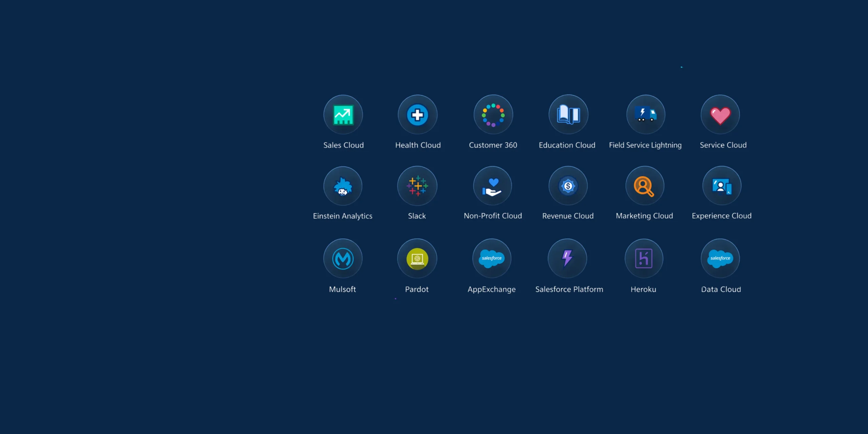
Task: Click the "Data Cloud" label
Action: (x=721, y=289)
